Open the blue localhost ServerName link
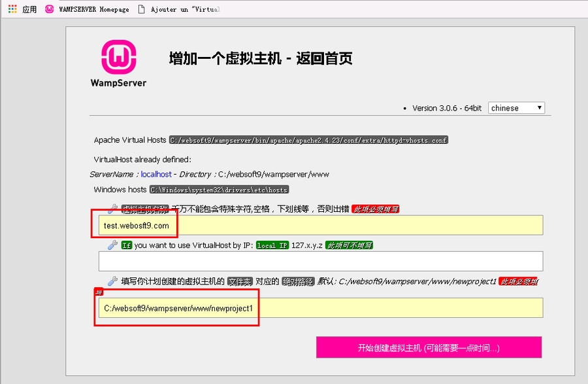The image size is (588, 384). click(156, 175)
